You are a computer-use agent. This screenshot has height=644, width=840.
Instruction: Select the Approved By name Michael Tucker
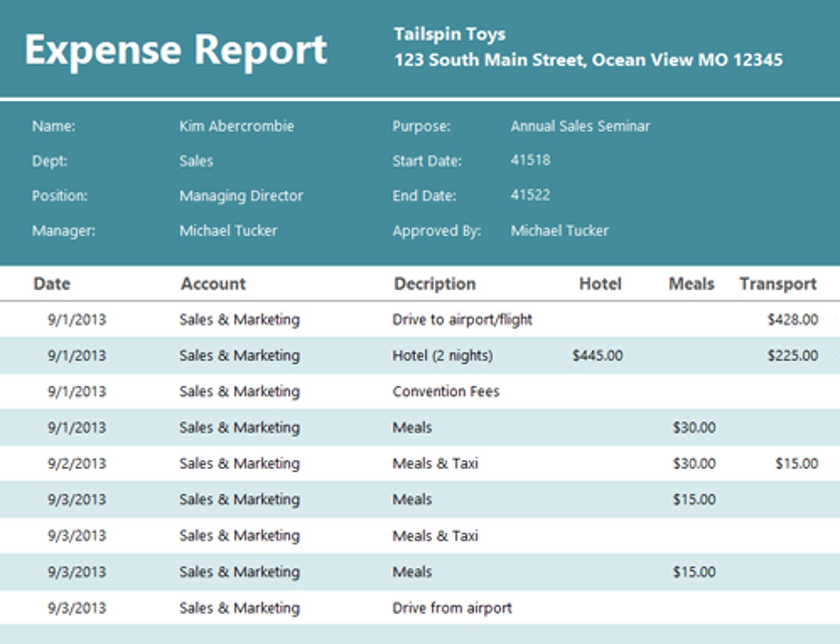point(559,231)
